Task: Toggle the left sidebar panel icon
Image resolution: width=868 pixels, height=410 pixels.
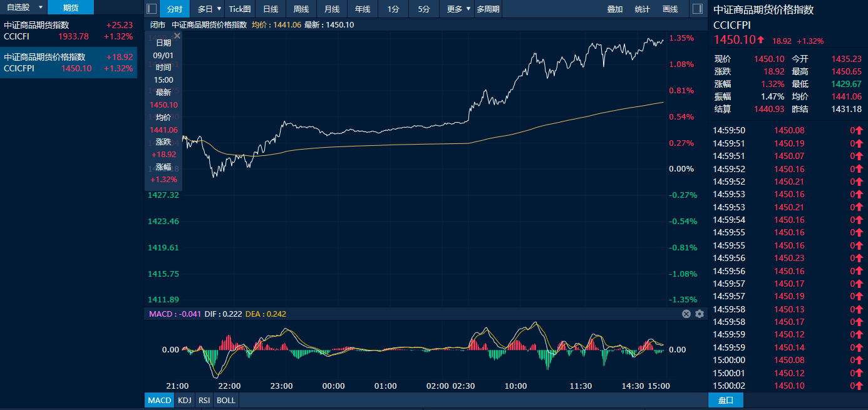Action: click(x=151, y=9)
